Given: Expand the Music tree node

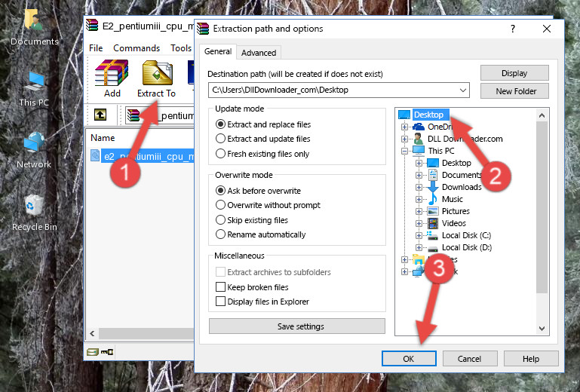Looking at the screenshot, I should [x=419, y=199].
